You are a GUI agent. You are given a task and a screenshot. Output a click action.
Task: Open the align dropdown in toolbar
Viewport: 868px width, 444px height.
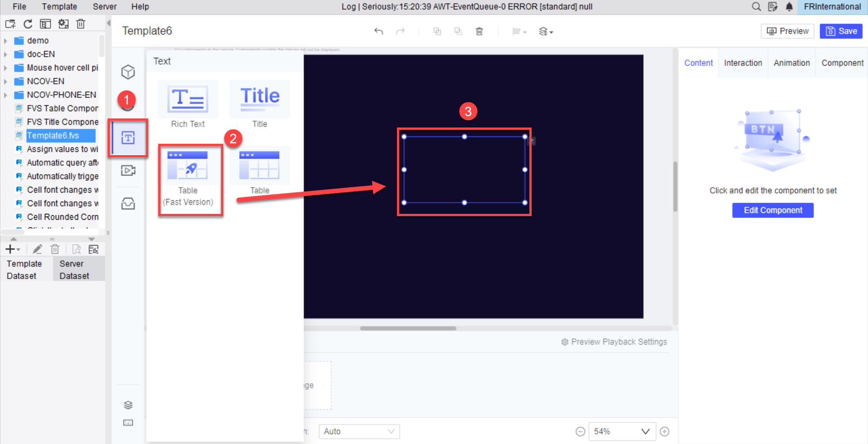519,31
